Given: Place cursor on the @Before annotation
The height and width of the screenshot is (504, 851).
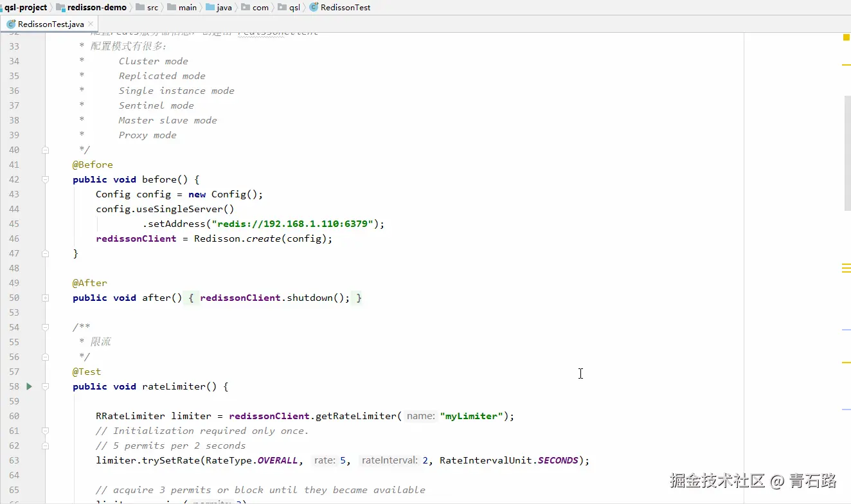Looking at the screenshot, I should 93,165.
